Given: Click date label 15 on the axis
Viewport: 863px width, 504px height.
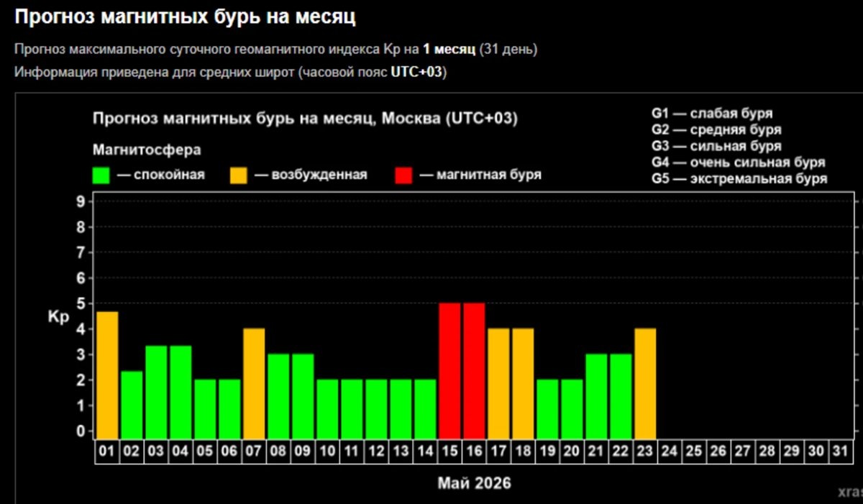Looking at the screenshot, I should (x=449, y=452).
